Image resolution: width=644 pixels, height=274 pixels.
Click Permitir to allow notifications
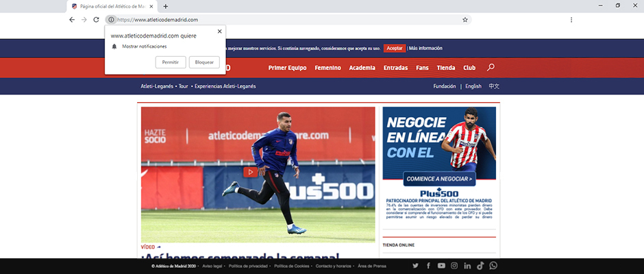click(171, 62)
